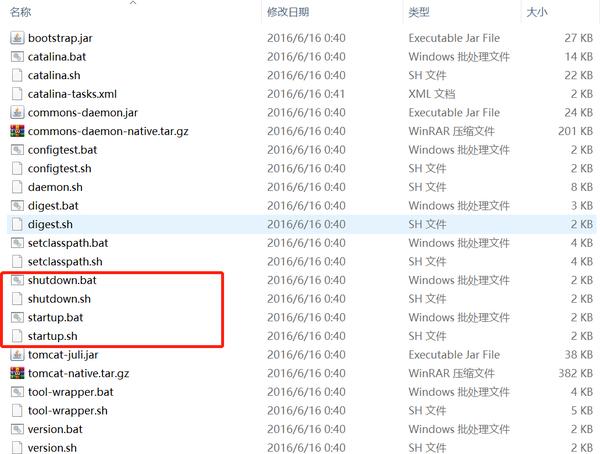600x454 pixels.
Task: Select the file name commons-daemon.jar
Action: (83, 113)
